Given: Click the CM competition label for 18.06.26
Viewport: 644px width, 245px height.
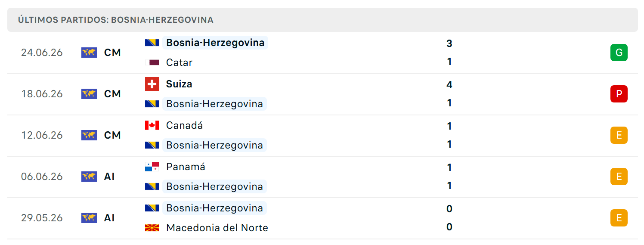Looking at the screenshot, I should tap(112, 94).
